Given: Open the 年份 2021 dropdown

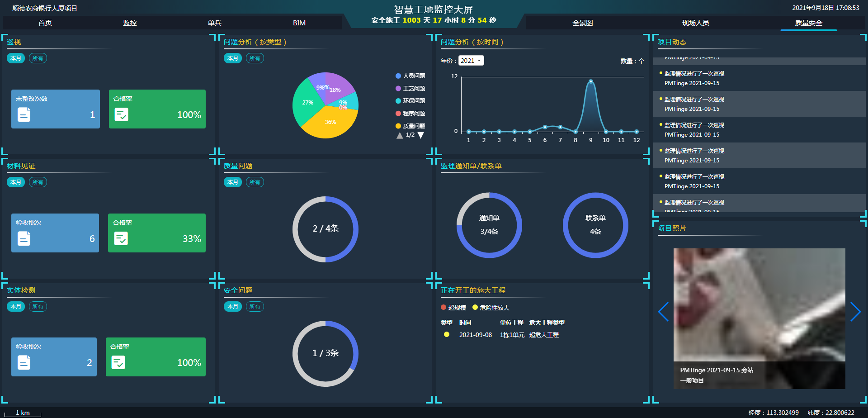Looking at the screenshot, I should (x=471, y=61).
